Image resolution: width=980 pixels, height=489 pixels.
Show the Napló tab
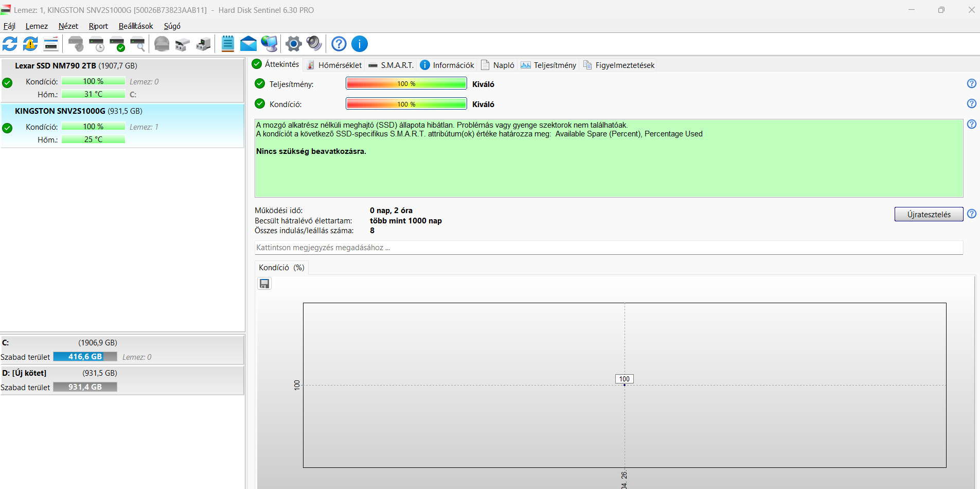tap(497, 65)
